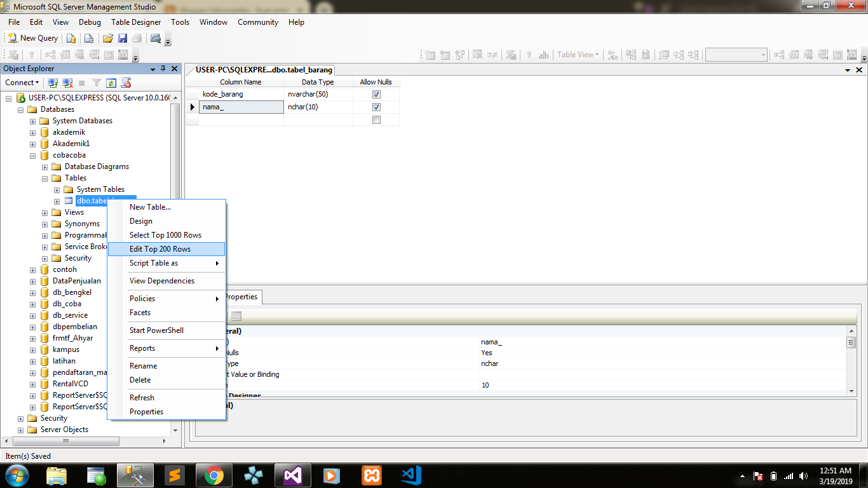The width and height of the screenshot is (868, 488).
Task: Open the Tools menu
Action: coord(180,22)
